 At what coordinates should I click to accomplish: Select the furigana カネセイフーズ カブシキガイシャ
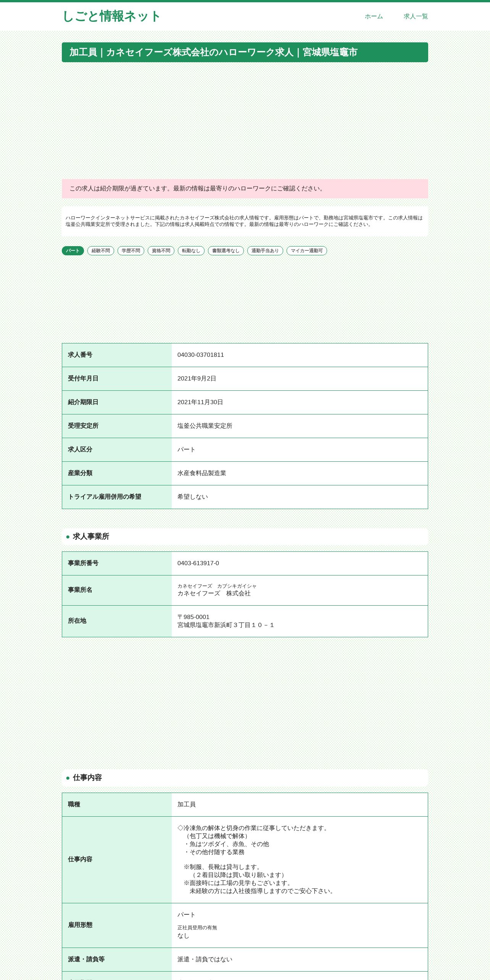tap(217, 586)
